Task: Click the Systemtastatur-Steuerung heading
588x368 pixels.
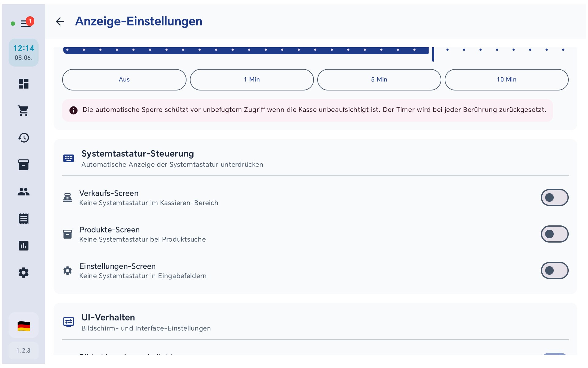Action: coord(138,154)
